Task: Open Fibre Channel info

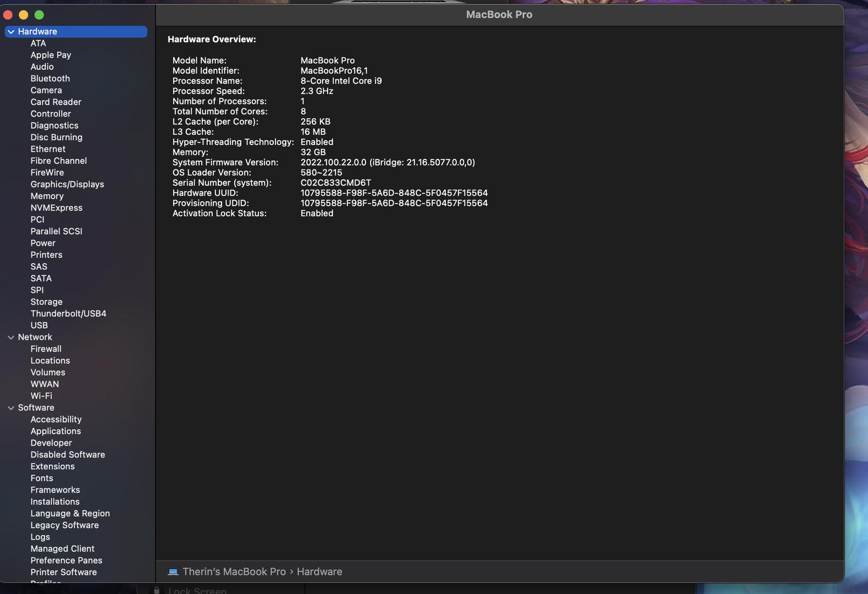Action: click(58, 161)
